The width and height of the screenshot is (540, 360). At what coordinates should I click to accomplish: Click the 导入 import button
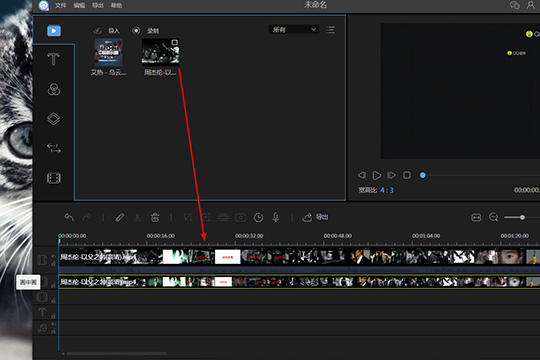tap(107, 31)
